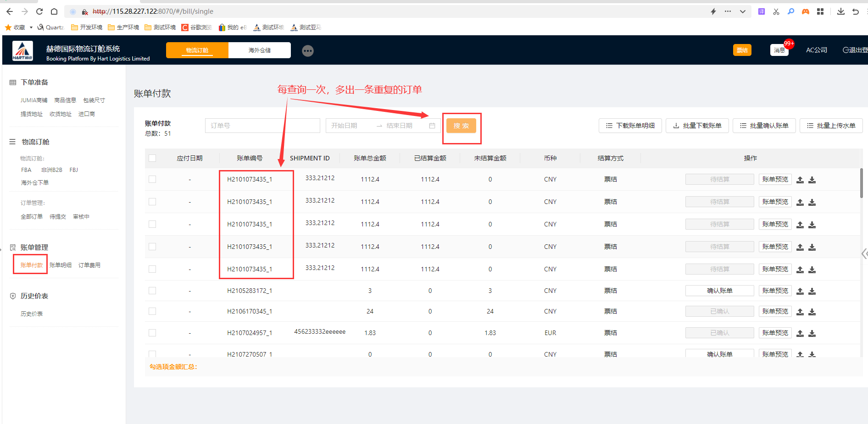Click the 下载账单明细 button
This screenshot has height=424, width=868.
tap(630, 126)
